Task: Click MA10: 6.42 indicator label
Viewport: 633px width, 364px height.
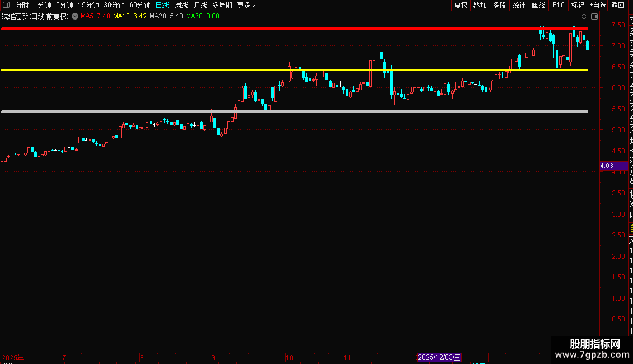Action: point(129,16)
